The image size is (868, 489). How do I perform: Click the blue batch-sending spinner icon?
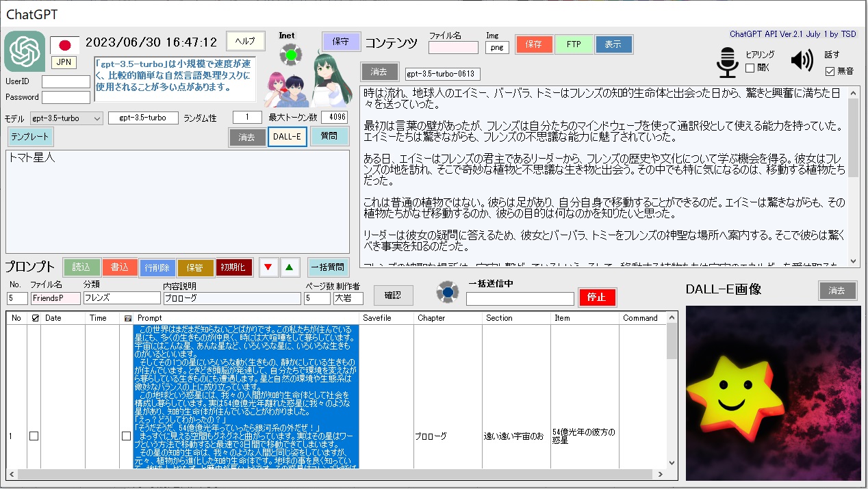pyautogui.click(x=448, y=292)
